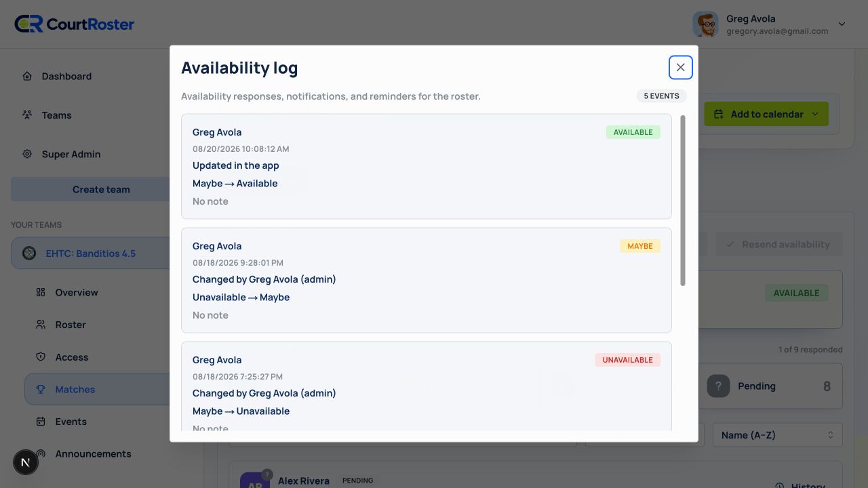Click the 08/20/2026 10:08:12 AM timestamp

[241, 149]
